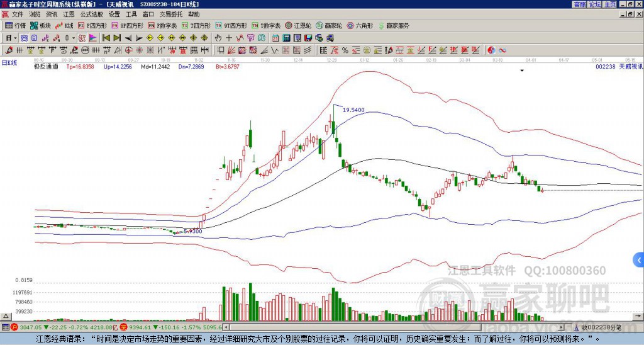Screen dimensions: 644x345
Task: Step chart left with black arrow
Action: 128,38
